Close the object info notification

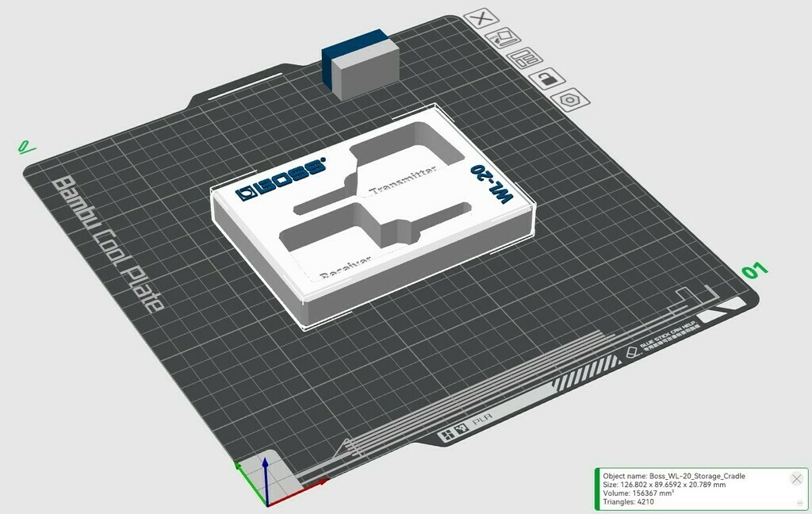click(796, 479)
